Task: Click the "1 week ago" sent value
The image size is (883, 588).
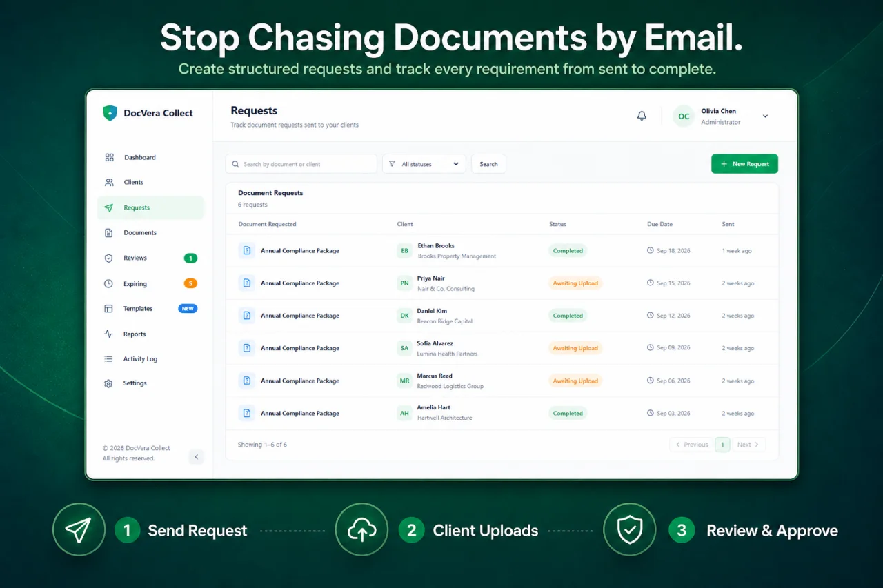Action: [737, 251]
